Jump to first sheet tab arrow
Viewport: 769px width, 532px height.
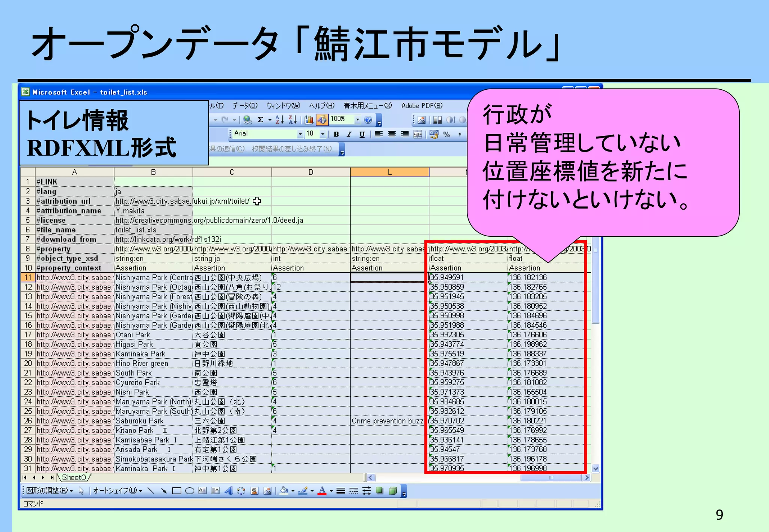(24, 478)
